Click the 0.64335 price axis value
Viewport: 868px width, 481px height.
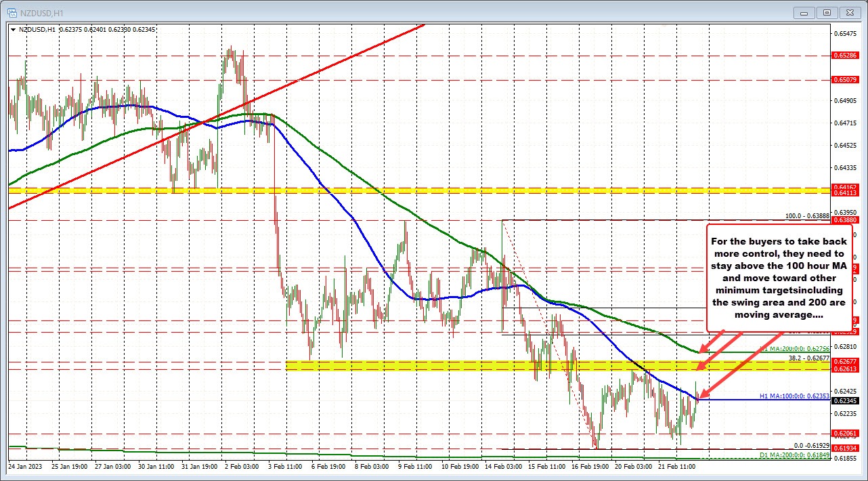click(x=844, y=167)
